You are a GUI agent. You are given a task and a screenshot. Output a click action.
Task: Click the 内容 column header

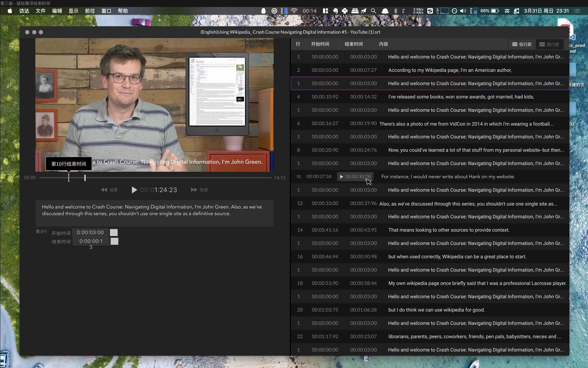[x=383, y=44]
